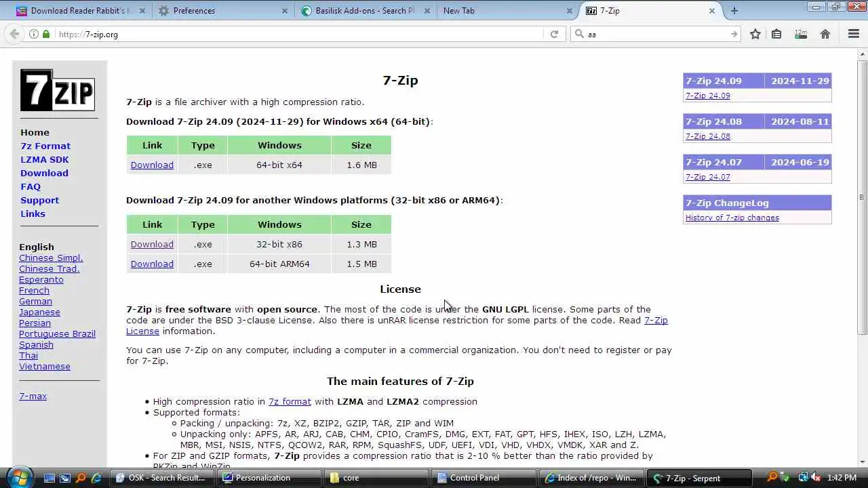
Task: Open OSK - Search Results taskbar button
Action: pyautogui.click(x=161, y=478)
